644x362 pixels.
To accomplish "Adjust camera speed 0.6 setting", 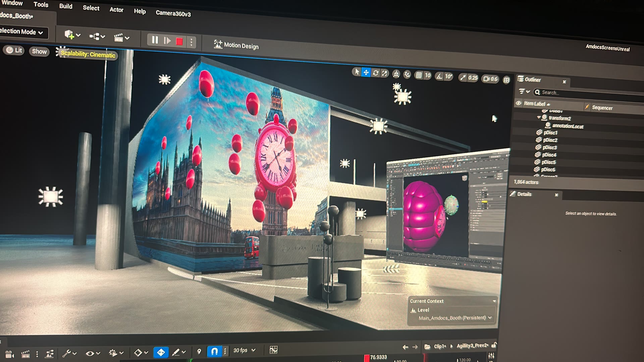I will 490,79.
